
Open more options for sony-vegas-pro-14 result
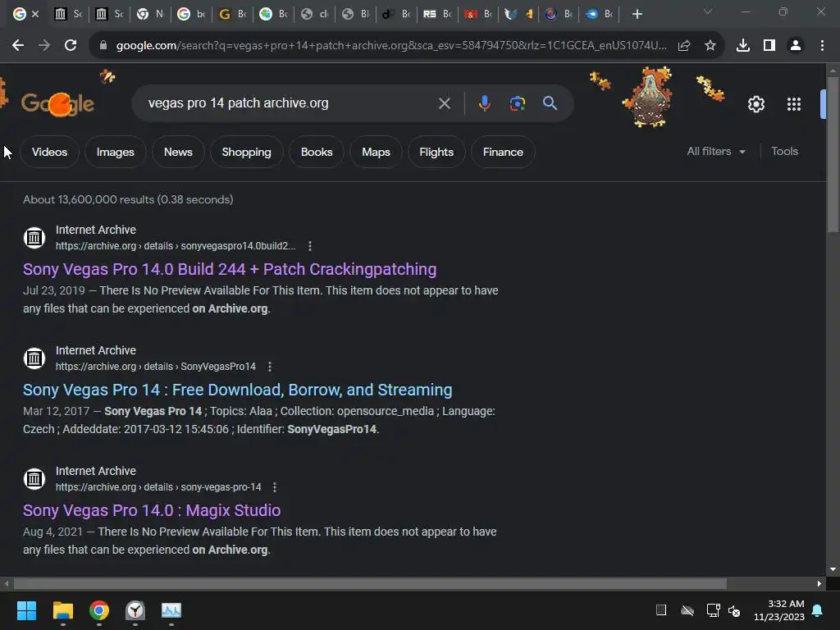[x=274, y=487]
